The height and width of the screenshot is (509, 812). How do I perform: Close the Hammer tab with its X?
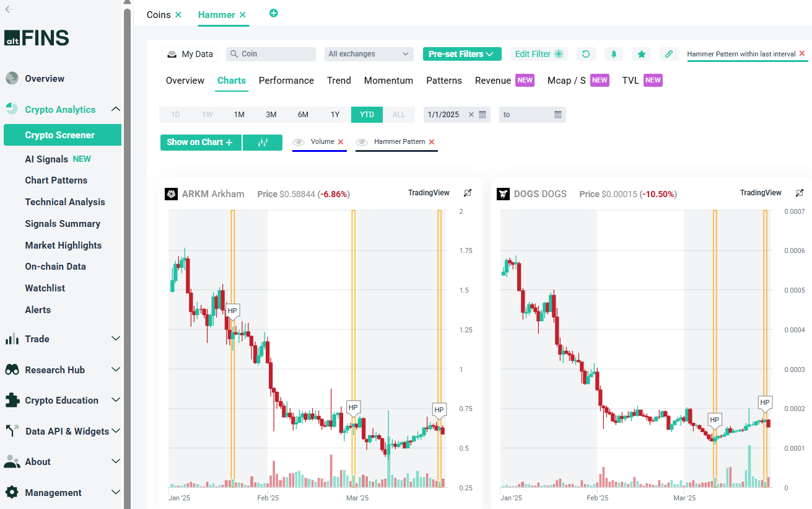click(243, 15)
